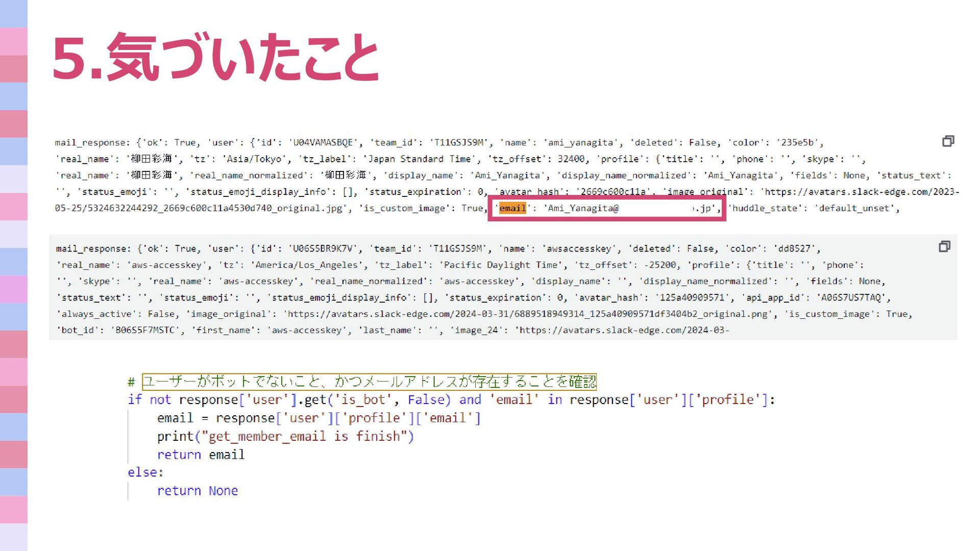Click the 'return email' code line

point(201,455)
